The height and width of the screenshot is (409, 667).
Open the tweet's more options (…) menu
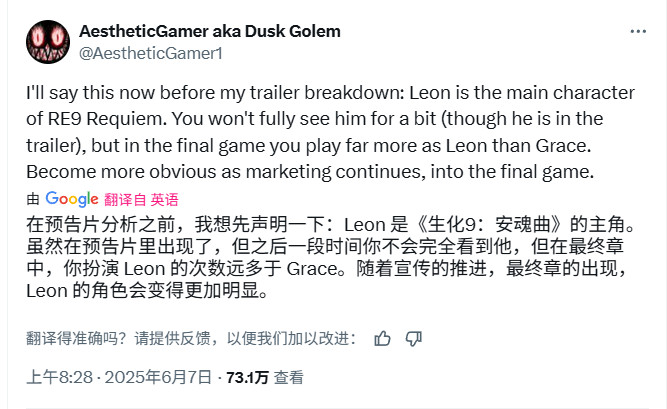[636, 32]
